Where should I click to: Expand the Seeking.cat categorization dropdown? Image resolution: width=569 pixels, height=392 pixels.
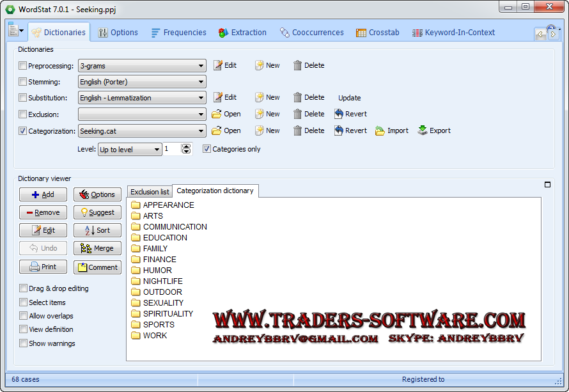pyautogui.click(x=201, y=131)
